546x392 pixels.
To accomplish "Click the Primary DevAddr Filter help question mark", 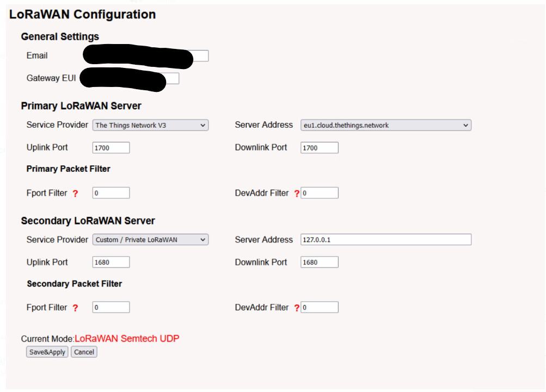I will point(297,194).
